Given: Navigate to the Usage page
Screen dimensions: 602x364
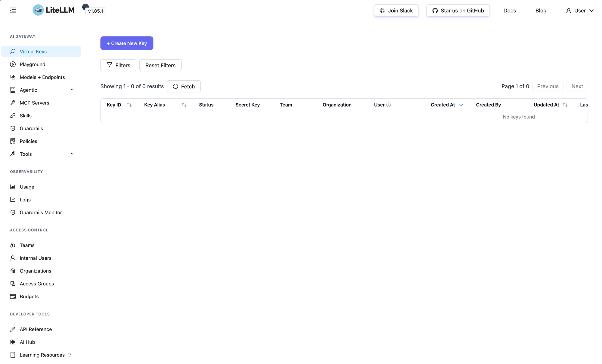Looking at the screenshot, I should point(41,187).
